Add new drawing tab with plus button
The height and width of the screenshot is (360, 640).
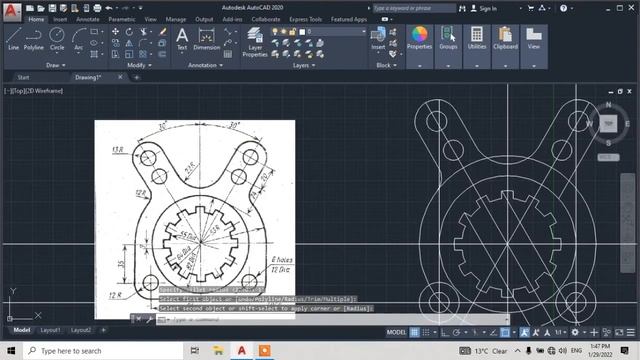pyautogui.click(x=137, y=77)
